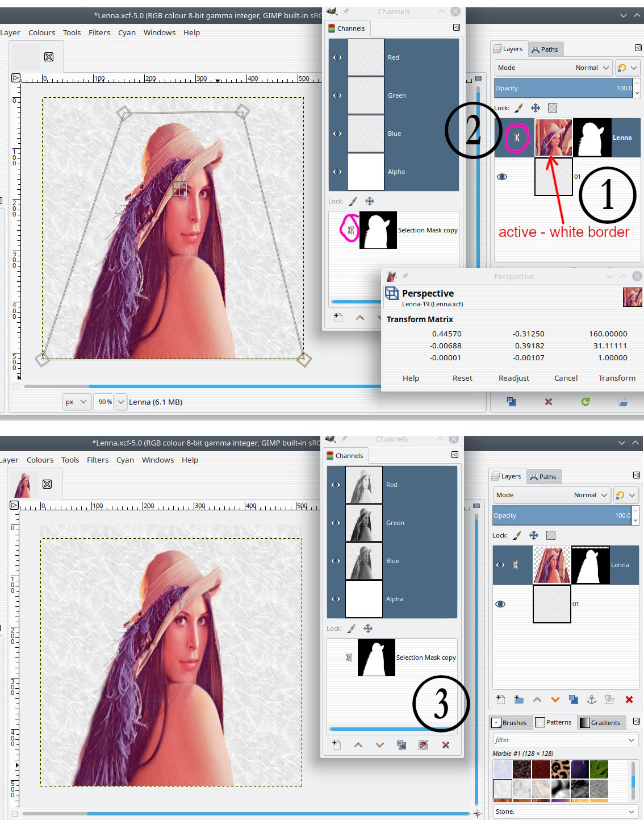Open the Mode dropdown in upper Layers panel
644x820 pixels.
[553, 68]
